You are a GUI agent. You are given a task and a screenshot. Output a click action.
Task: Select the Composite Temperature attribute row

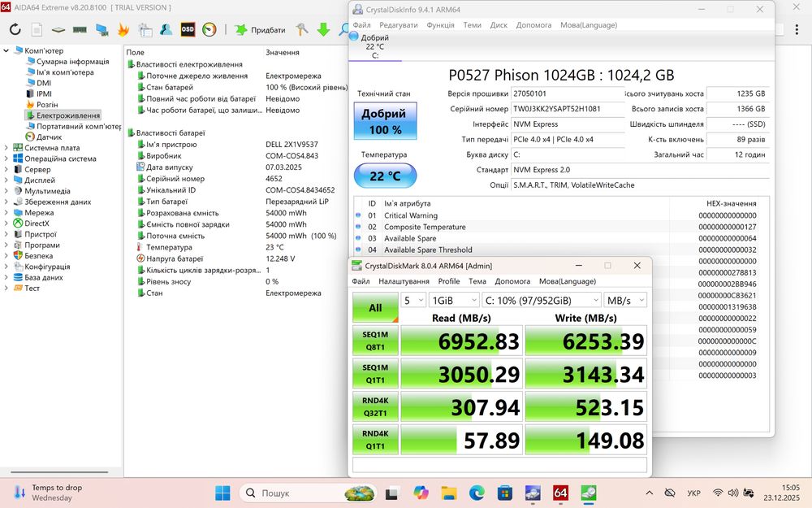coord(557,227)
